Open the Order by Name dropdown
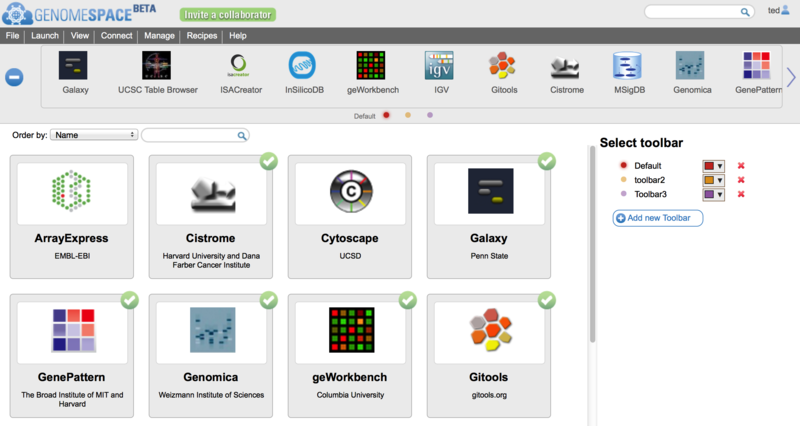Image resolution: width=800 pixels, height=426 pixels. [x=95, y=134]
